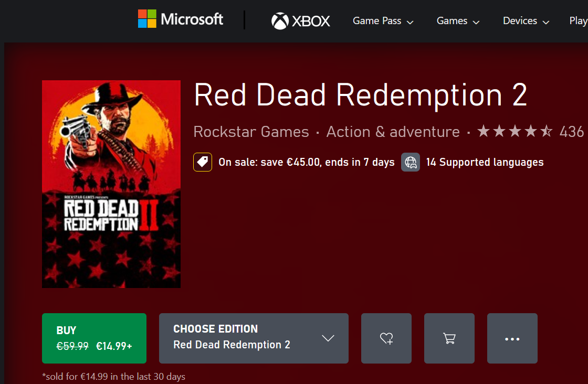Click the sale price tag icon
Image resolution: width=588 pixels, height=384 pixels.
click(x=203, y=162)
